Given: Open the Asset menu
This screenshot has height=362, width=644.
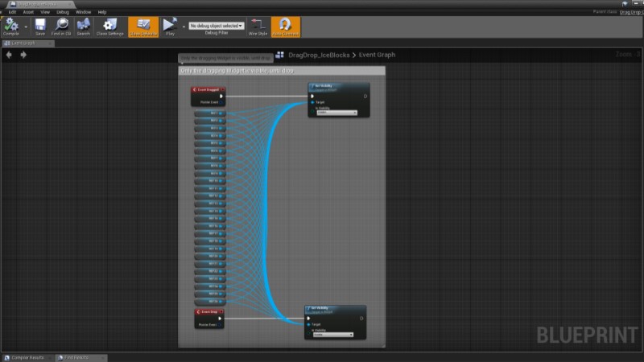Looking at the screenshot, I should coord(28,12).
